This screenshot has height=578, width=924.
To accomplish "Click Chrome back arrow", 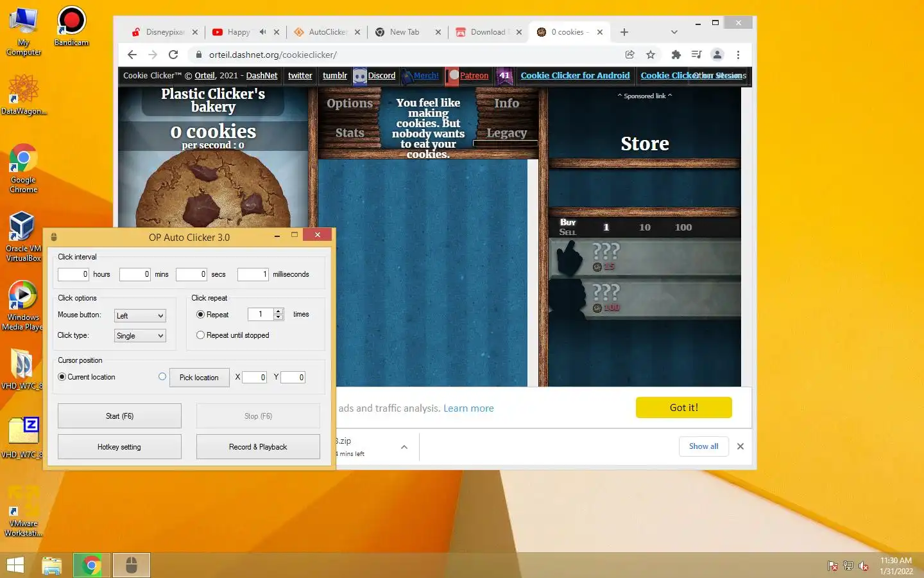I will [x=132, y=55].
